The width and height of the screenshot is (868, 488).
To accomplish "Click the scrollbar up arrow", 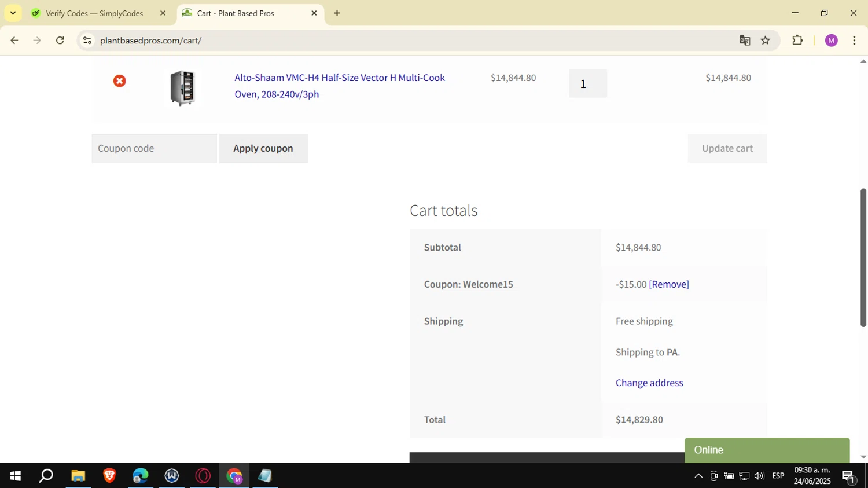I will coord(863,61).
